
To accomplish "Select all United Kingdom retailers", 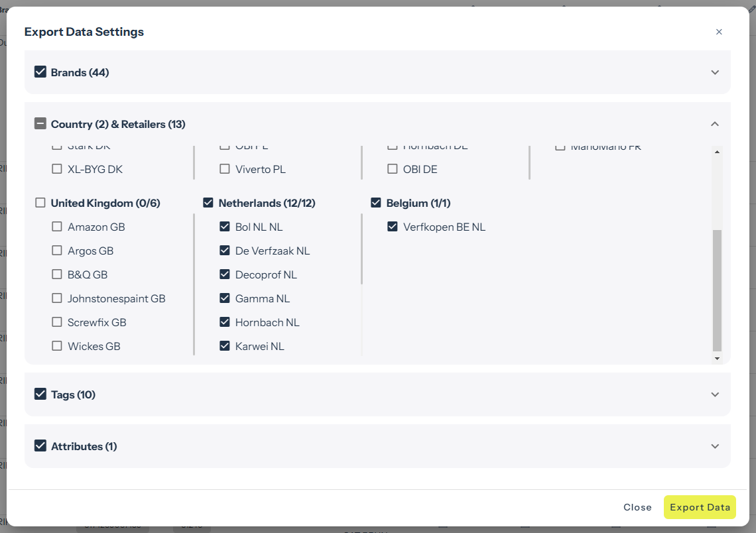I will 40,203.
